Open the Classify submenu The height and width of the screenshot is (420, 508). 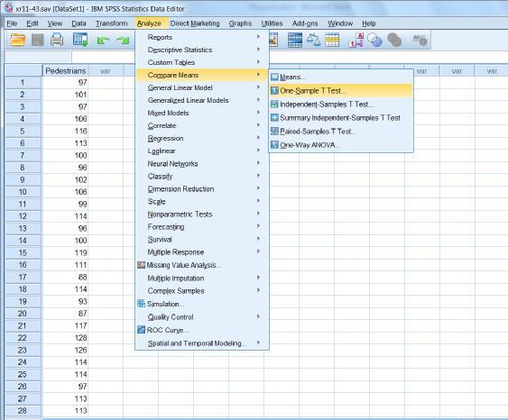click(x=202, y=176)
